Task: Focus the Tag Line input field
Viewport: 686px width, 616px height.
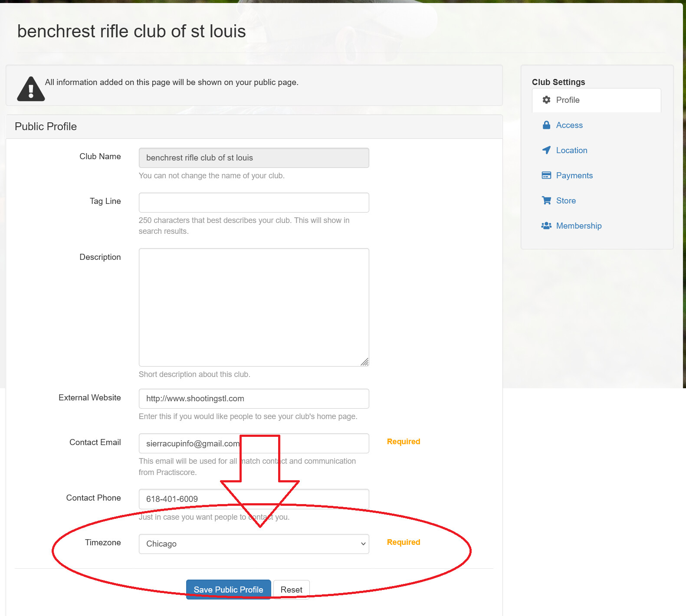Action: (x=254, y=203)
